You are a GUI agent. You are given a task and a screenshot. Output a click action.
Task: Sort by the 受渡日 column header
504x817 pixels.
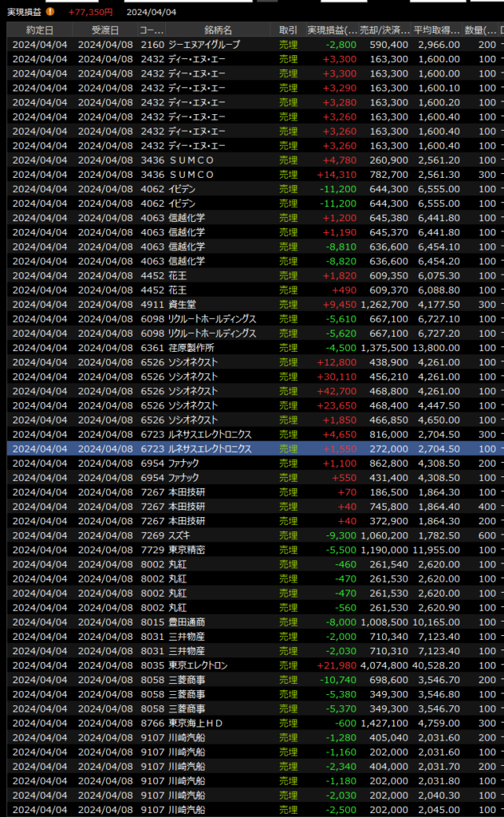(x=104, y=30)
